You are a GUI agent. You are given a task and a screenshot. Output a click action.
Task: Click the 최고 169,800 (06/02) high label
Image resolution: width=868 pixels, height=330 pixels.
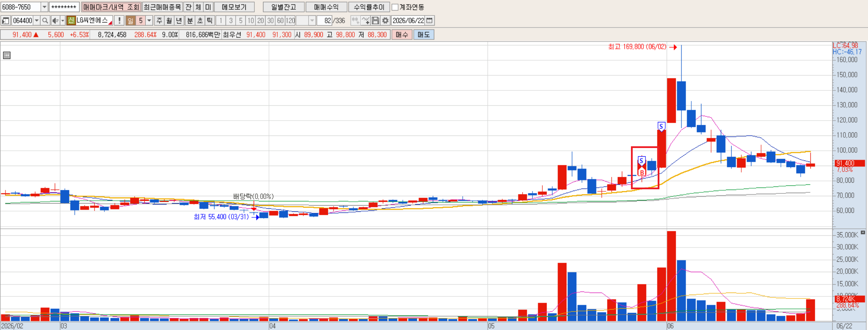click(x=637, y=47)
